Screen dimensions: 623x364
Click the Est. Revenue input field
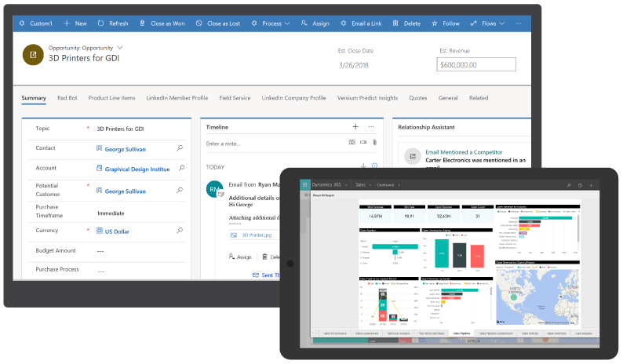coord(476,65)
